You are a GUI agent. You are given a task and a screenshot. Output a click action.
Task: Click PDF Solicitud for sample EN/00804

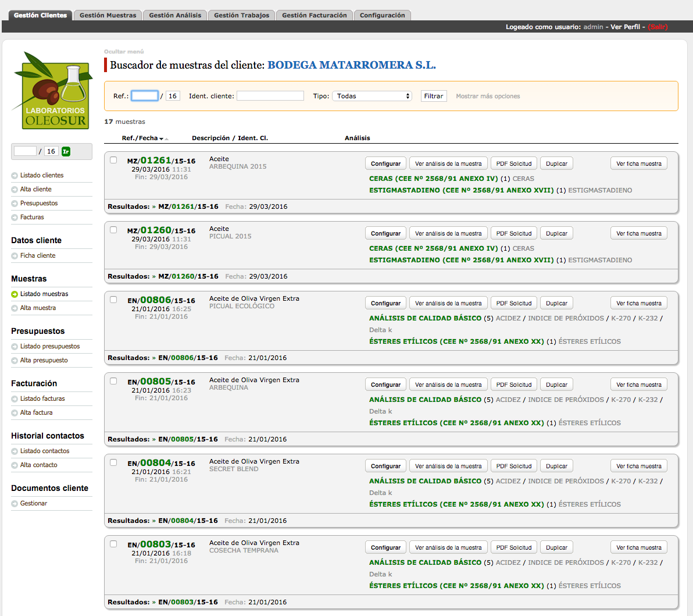[514, 466]
